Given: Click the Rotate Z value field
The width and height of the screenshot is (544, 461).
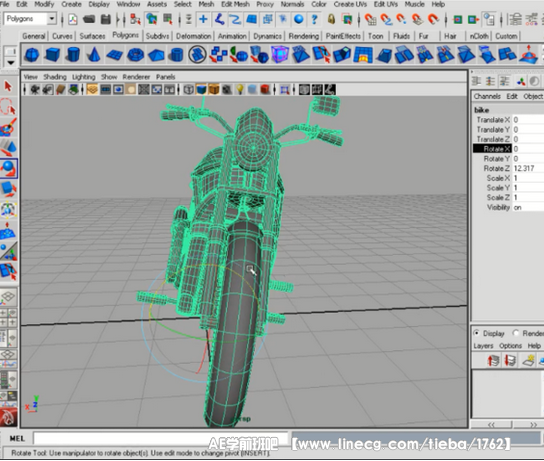Looking at the screenshot, I should pyautogui.click(x=528, y=168).
